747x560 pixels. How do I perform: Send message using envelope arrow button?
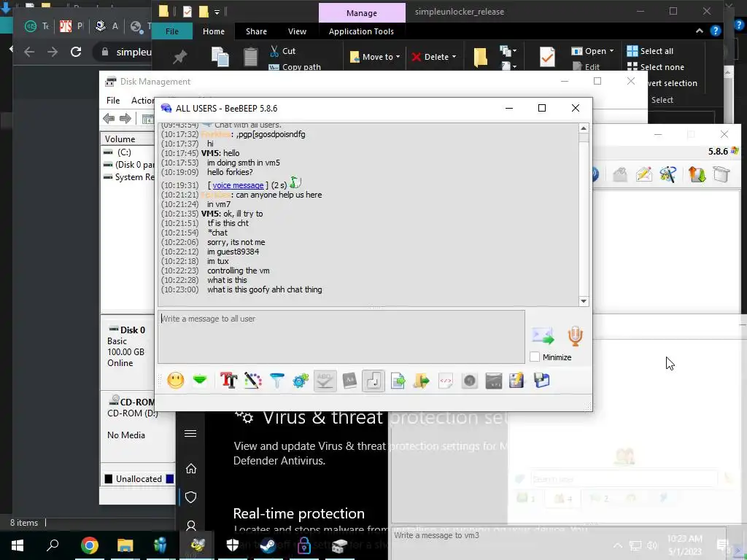click(543, 336)
